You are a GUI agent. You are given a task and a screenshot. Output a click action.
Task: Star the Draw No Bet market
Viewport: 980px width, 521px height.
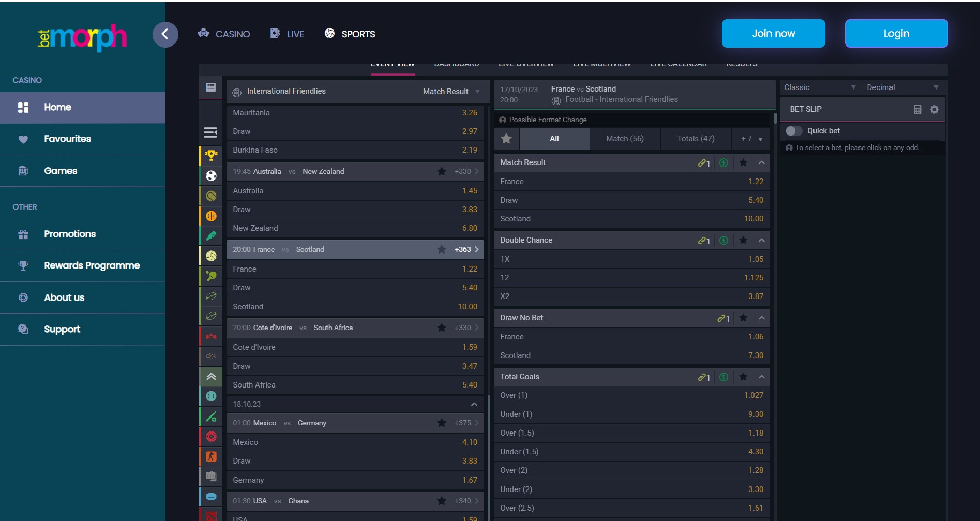pyautogui.click(x=743, y=318)
